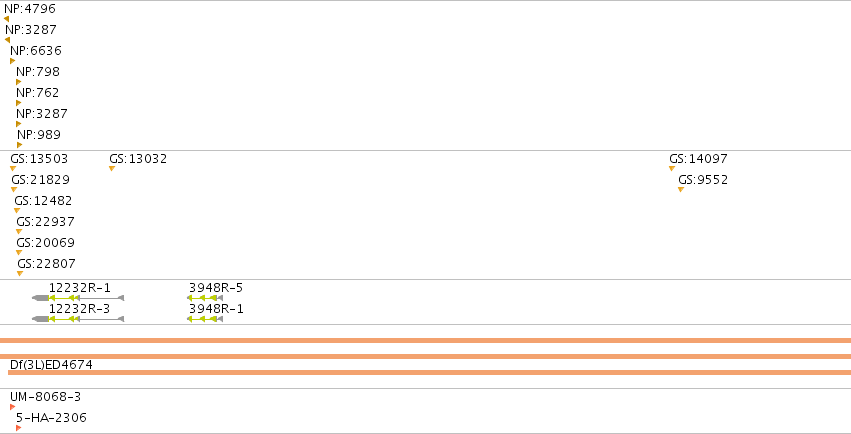Click the NP:4796 insertion marker triangle
The width and height of the screenshot is (851, 434).
click(x=7, y=19)
